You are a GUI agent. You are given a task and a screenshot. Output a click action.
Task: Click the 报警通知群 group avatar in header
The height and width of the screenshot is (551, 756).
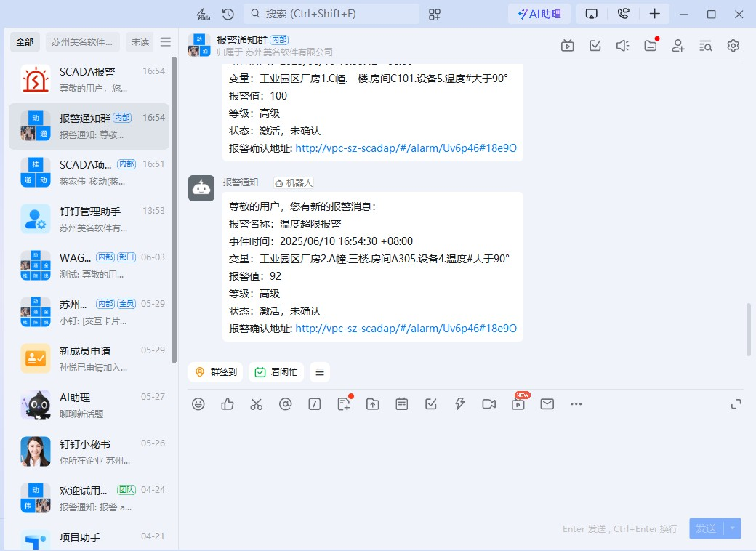(x=199, y=45)
